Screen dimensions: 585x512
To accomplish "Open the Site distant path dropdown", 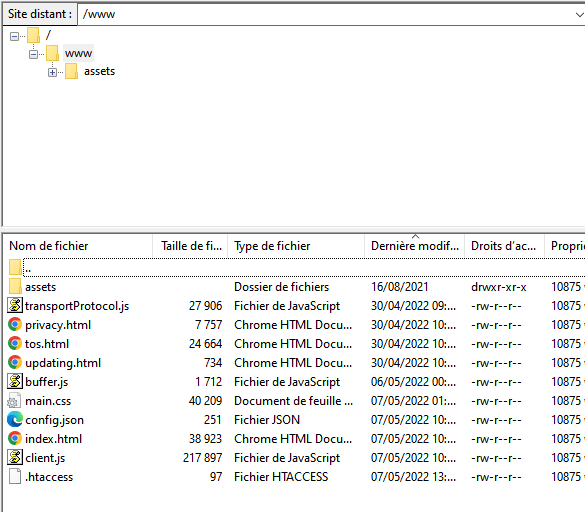I will pos(579,15).
